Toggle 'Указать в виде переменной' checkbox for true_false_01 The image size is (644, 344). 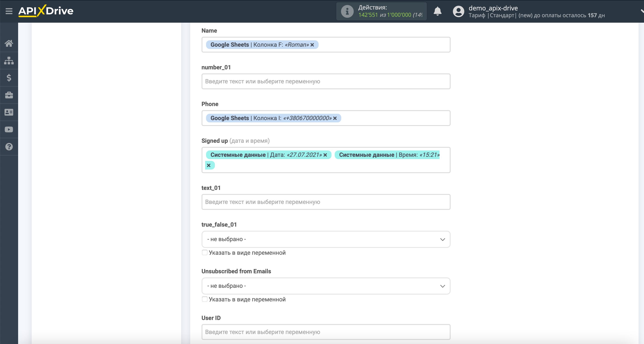tap(204, 252)
